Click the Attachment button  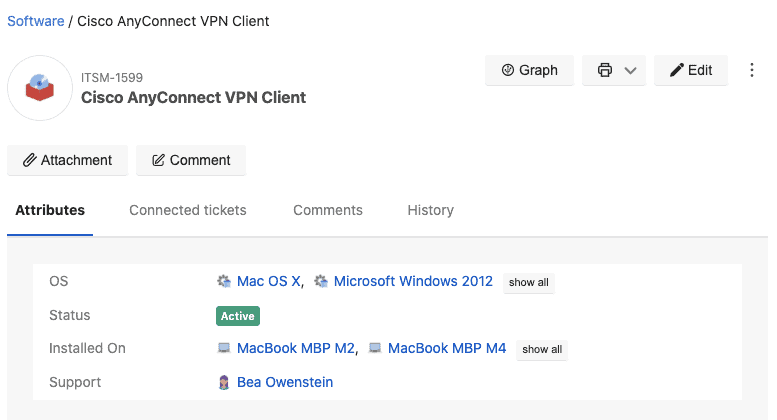[x=67, y=160]
